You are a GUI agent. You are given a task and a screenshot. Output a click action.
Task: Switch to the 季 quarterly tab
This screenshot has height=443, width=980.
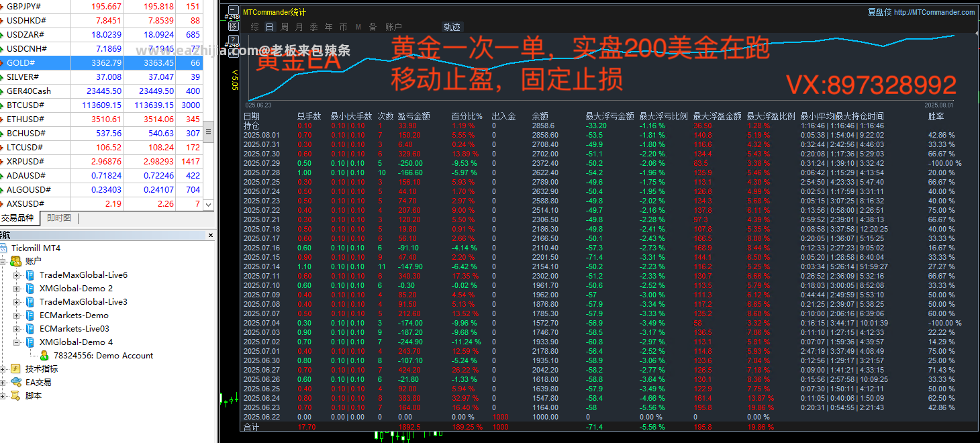point(314,27)
